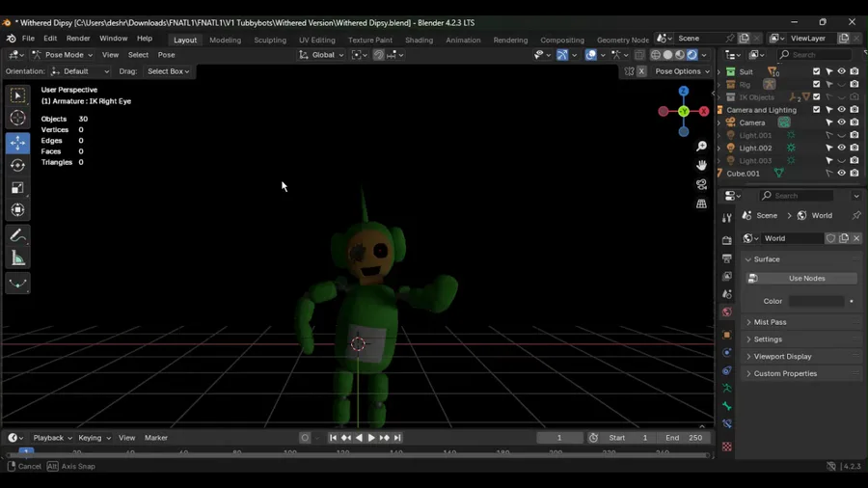Select the Annotate tool
The image size is (868, 488).
17,235
